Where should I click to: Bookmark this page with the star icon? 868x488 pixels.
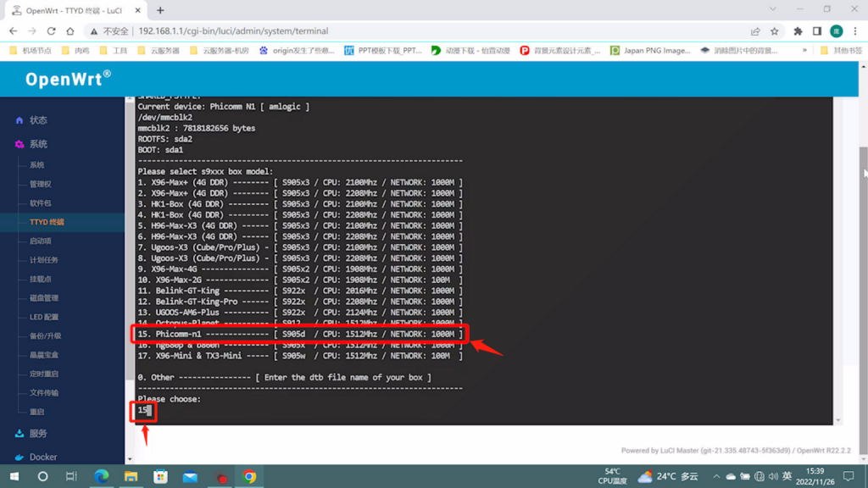(775, 31)
